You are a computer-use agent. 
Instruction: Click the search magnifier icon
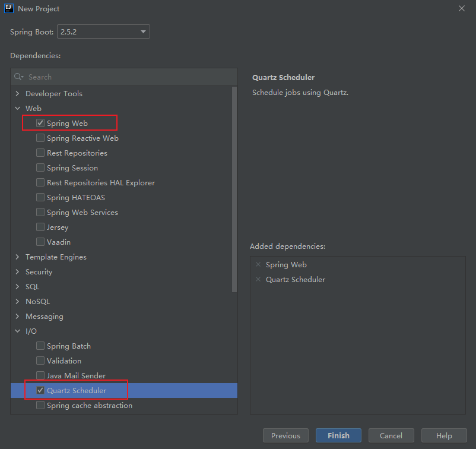pyautogui.click(x=18, y=77)
